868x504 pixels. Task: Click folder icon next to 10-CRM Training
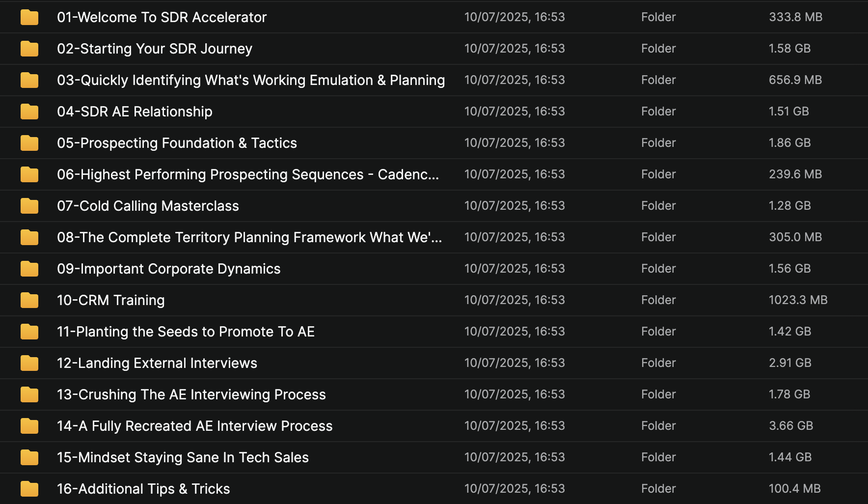pos(29,300)
